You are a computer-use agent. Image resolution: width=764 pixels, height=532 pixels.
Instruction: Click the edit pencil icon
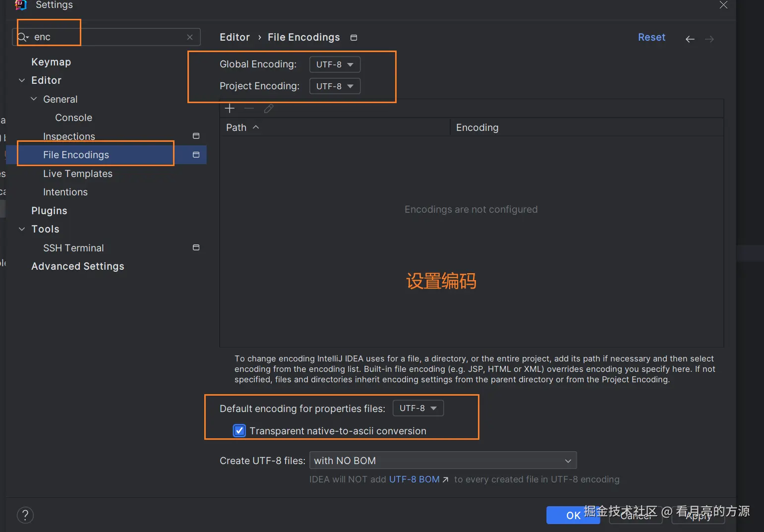coord(269,108)
